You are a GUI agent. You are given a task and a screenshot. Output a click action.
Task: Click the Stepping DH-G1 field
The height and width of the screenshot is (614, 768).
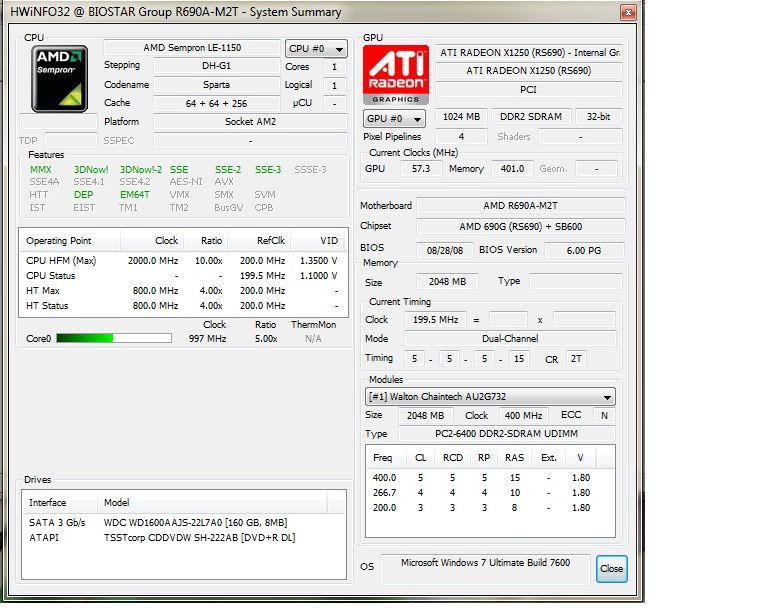[216, 66]
